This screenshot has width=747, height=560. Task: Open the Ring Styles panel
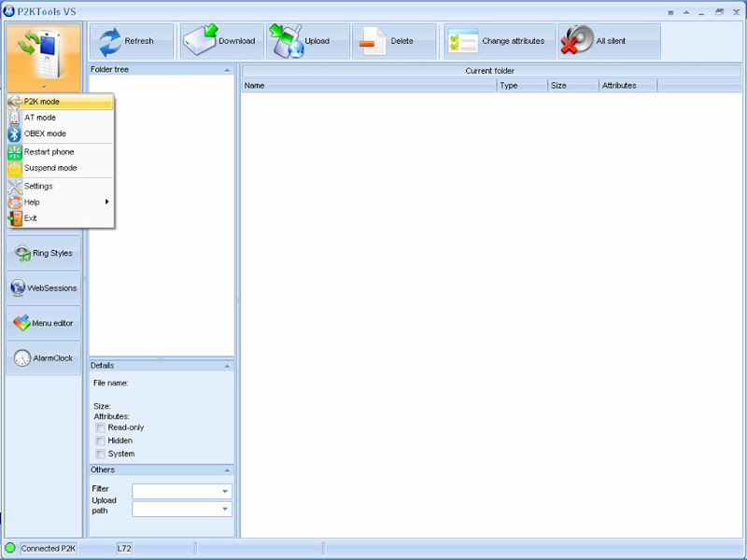coord(43,253)
